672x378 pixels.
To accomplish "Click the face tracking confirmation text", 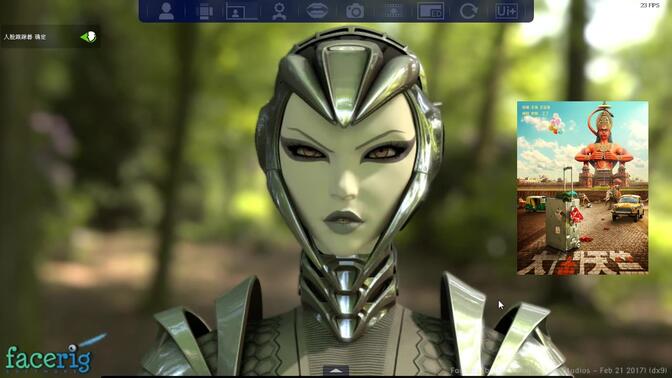I will (24, 37).
